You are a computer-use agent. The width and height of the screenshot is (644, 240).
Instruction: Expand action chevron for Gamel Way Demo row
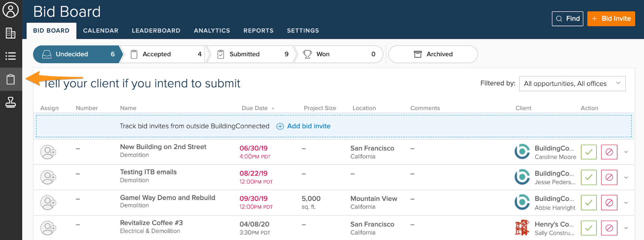[626, 203]
